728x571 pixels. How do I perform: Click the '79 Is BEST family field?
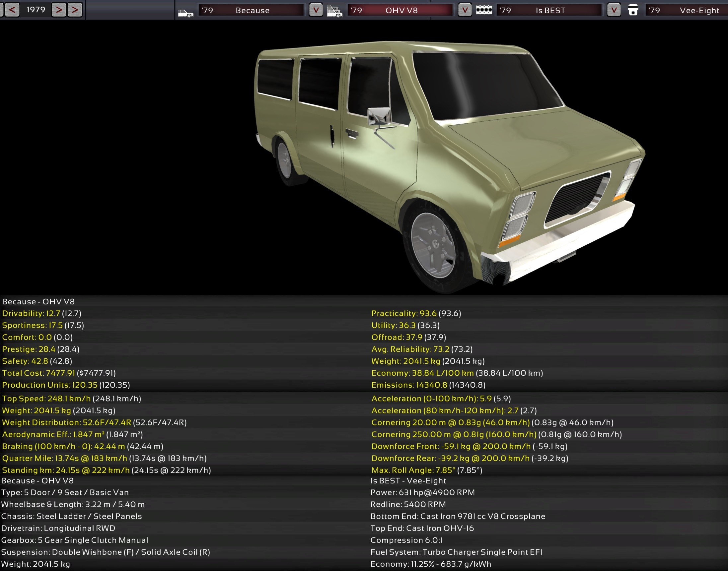point(549,10)
